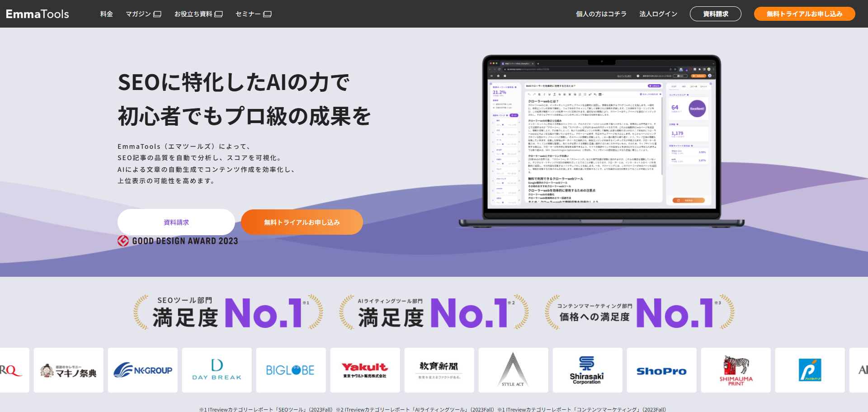Click the external-window icon next to マガジン
The image size is (868, 412).
pyautogui.click(x=157, y=14)
